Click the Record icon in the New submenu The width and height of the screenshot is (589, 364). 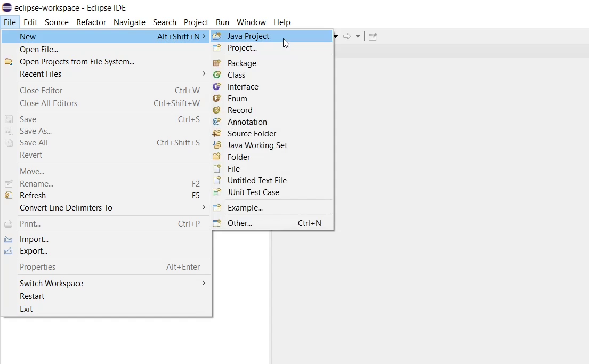[x=217, y=110]
